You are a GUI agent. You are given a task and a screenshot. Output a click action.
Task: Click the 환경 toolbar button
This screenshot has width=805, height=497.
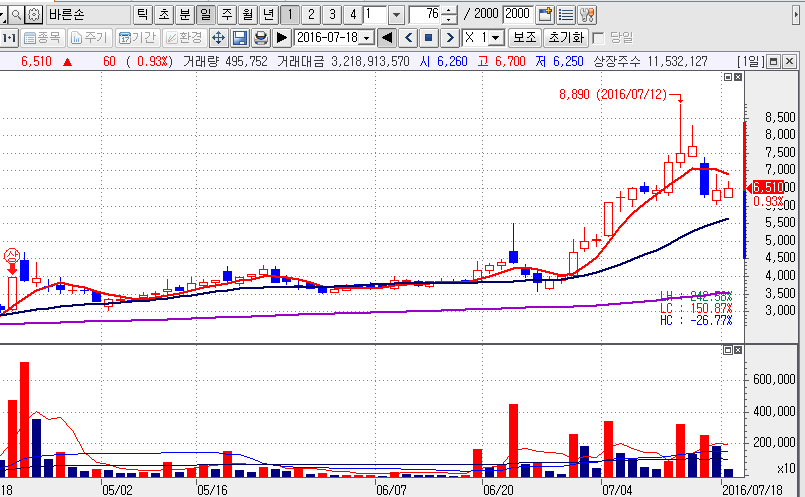(x=184, y=37)
